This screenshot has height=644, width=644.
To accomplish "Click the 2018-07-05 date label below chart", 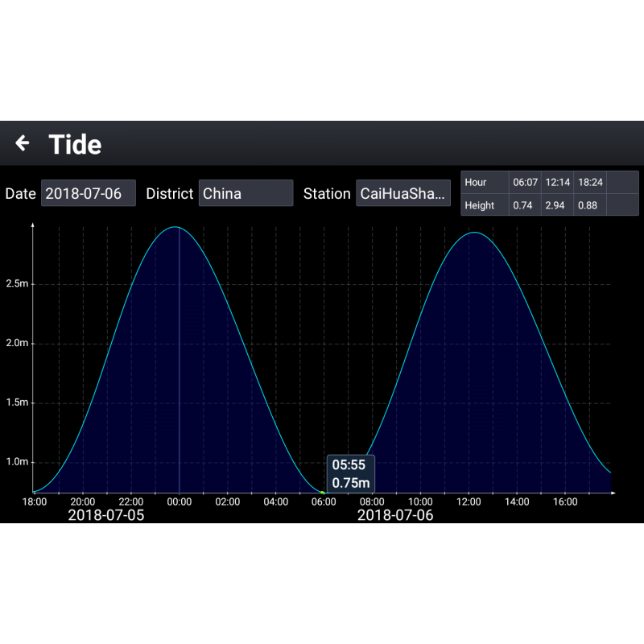I will [x=106, y=515].
